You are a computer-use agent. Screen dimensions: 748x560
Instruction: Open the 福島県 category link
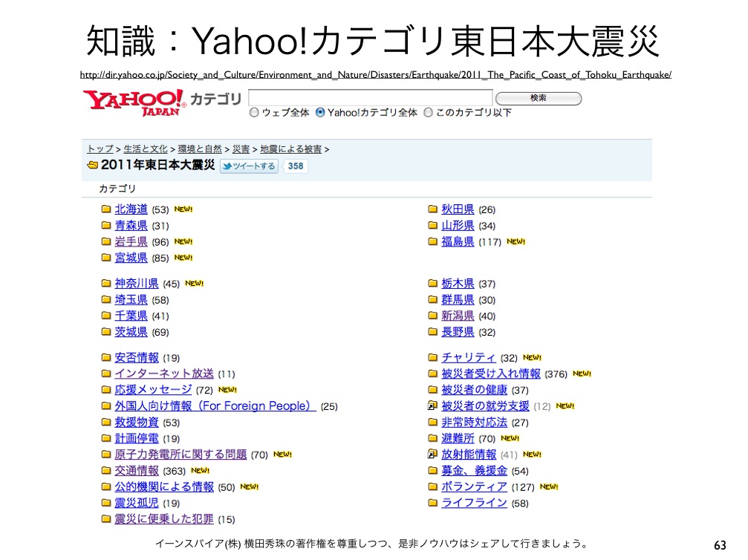(458, 241)
